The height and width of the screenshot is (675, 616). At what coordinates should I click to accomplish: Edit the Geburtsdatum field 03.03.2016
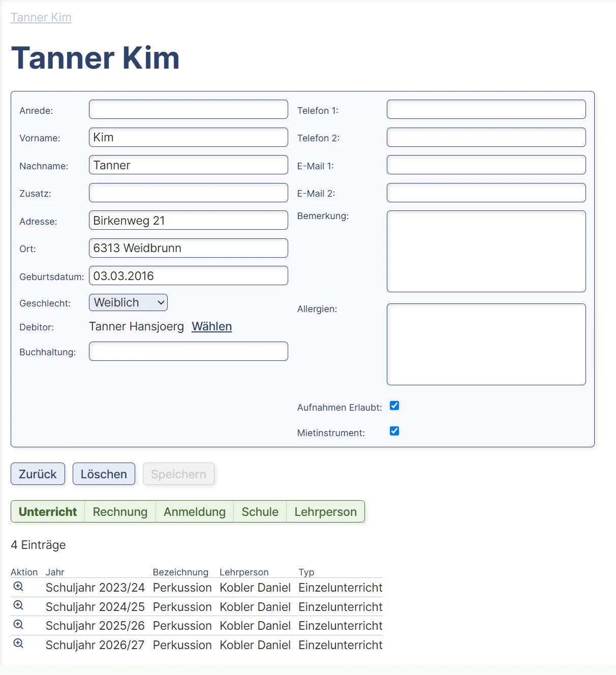point(189,275)
